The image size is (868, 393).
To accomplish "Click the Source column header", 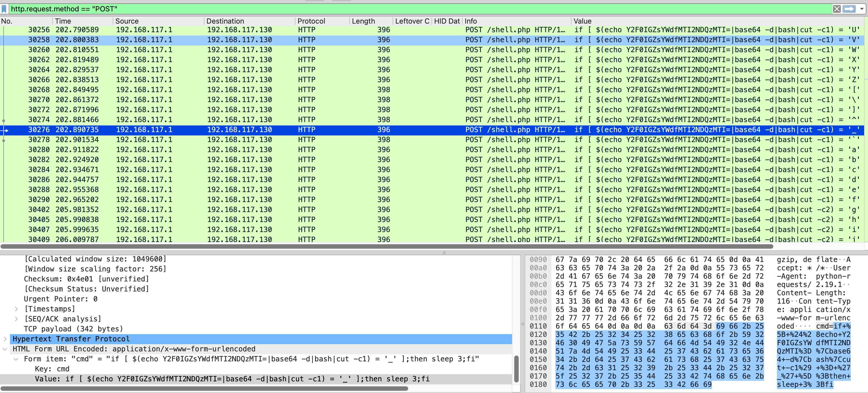I will (x=127, y=21).
